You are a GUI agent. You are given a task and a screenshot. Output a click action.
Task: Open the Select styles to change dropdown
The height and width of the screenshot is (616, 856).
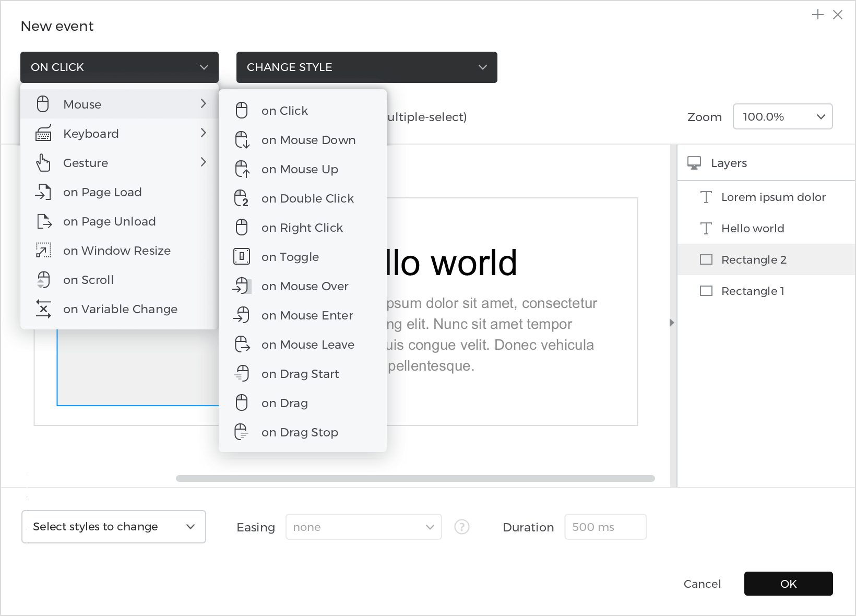click(x=114, y=527)
